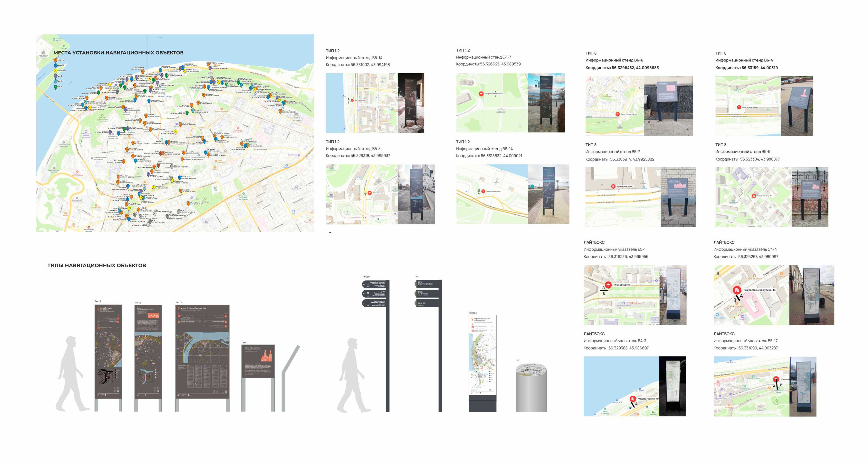Open the B5-3 stand map thumbnail
The height and width of the screenshot is (463, 868).
click(x=362, y=194)
